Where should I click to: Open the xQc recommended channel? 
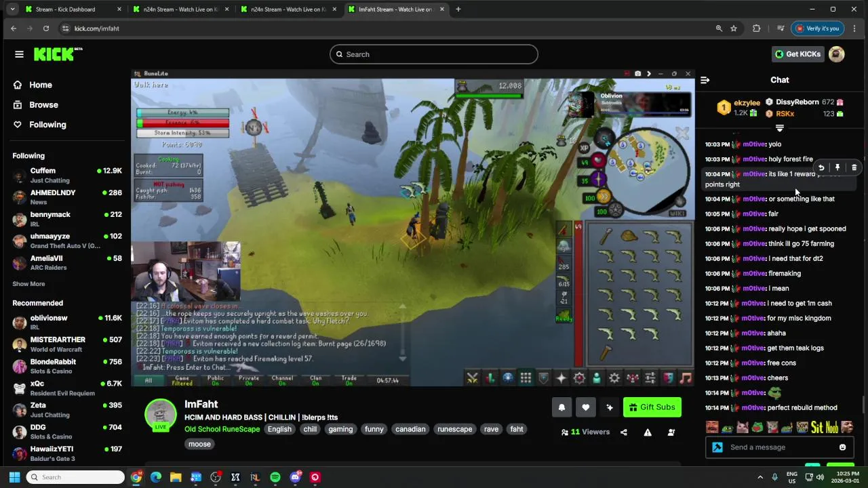click(66, 388)
